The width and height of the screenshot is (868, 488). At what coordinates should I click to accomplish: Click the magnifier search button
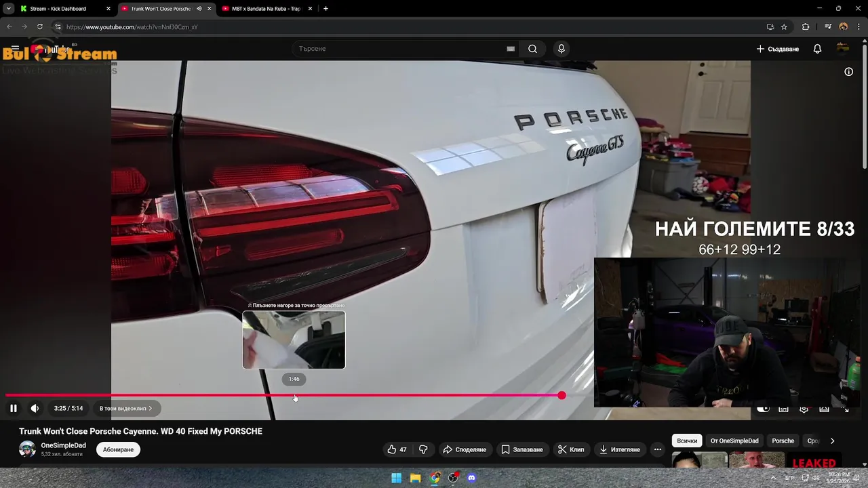click(x=532, y=49)
